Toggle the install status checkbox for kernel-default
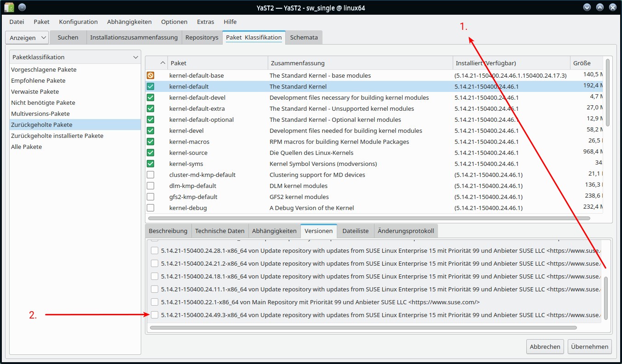 click(150, 86)
